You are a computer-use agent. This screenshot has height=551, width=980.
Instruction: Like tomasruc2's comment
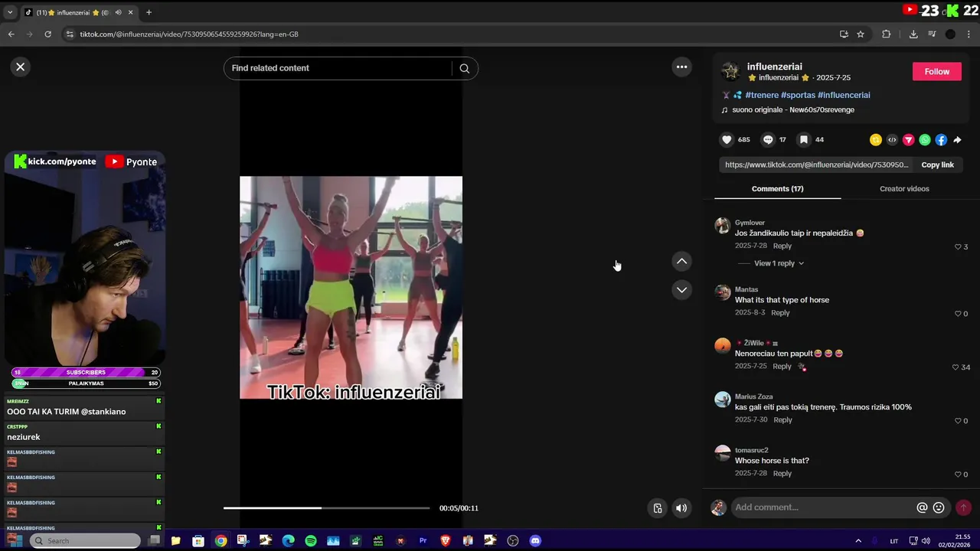tap(958, 474)
